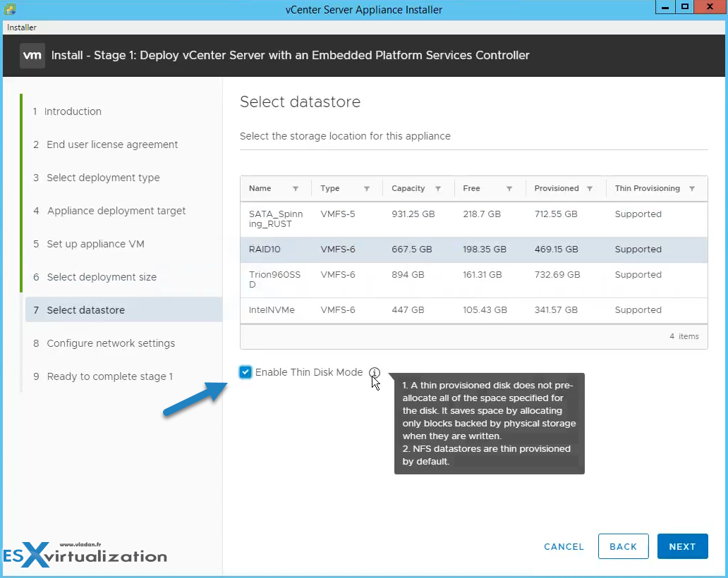Viewport: 728px width, 578px height.
Task: Click the info icon beside Thin Disk Mode
Action: (374, 372)
